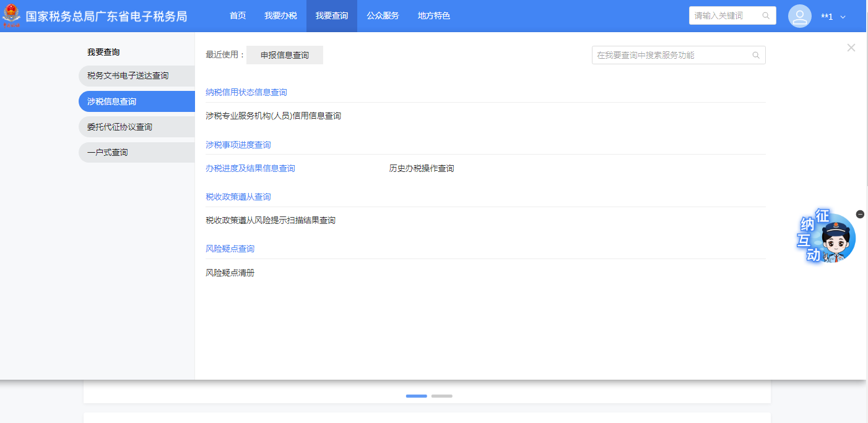Hide the floating assistant with minus icon
The width and height of the screenshot is (868, 423).
[860, 214]
